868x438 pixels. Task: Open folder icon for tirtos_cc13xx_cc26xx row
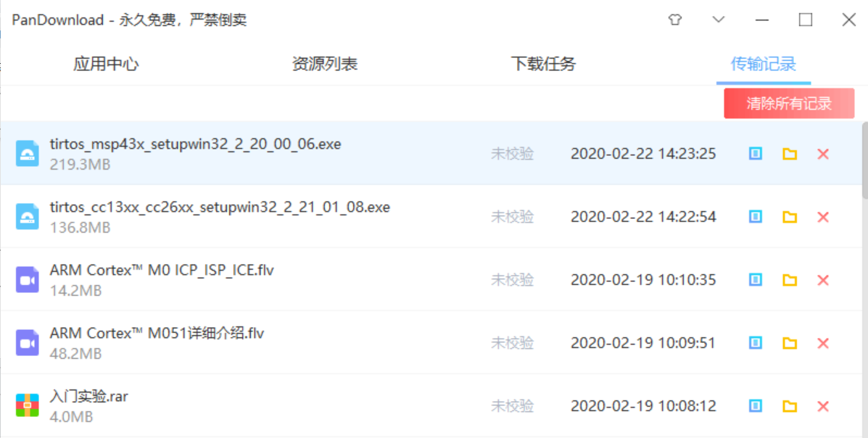point(790,217)
